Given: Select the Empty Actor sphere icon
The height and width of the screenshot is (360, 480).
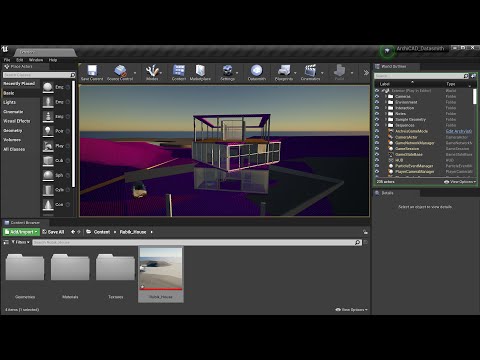Looking at the screenshot, I should tap(48, 87).
